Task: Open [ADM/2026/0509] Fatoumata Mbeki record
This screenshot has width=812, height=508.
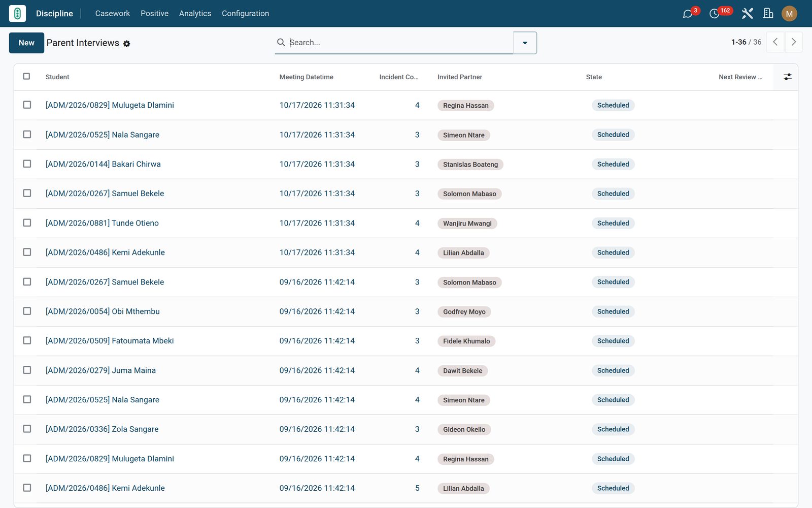Action: point(110,340)
